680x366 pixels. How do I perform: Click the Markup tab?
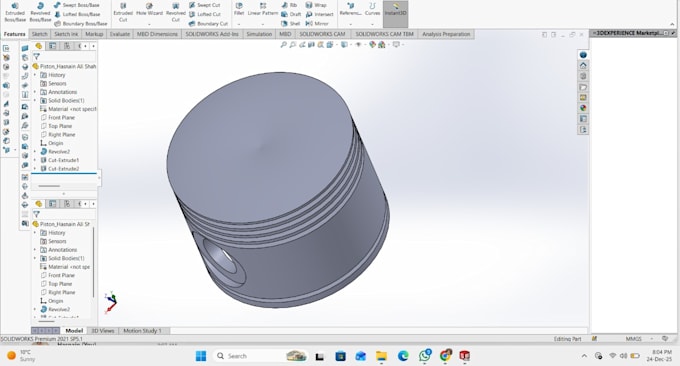[94, 34]
